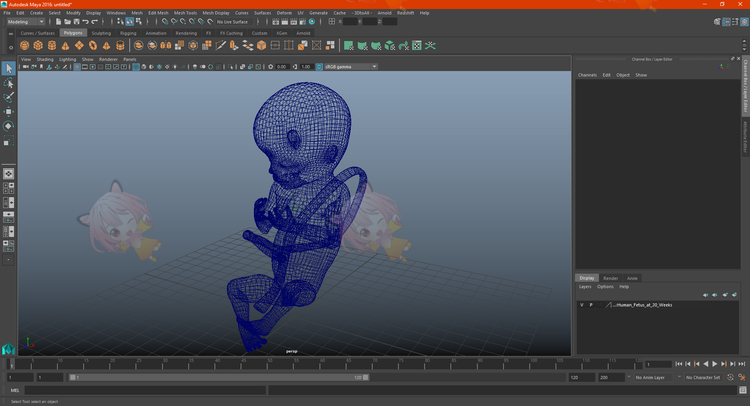The height and width of the screenshot is (406, 750).
Task: Toggle snap to points
Action: pos(183,22)
